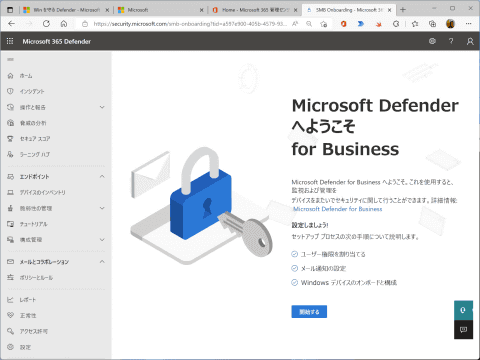This screenshot has width=480, height=360.
Task: Open the blue Power Automate extension
Action: [361, 24]
